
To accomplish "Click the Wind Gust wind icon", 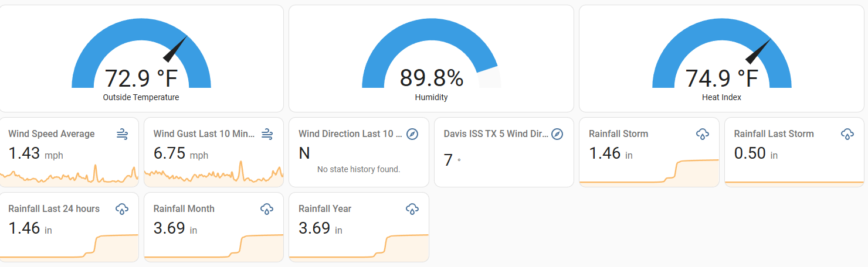I will click(267, 134).
